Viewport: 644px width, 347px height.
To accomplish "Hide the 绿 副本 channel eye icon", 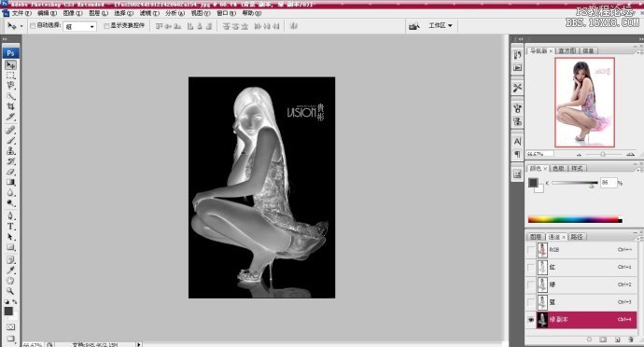I will (531, 320).
